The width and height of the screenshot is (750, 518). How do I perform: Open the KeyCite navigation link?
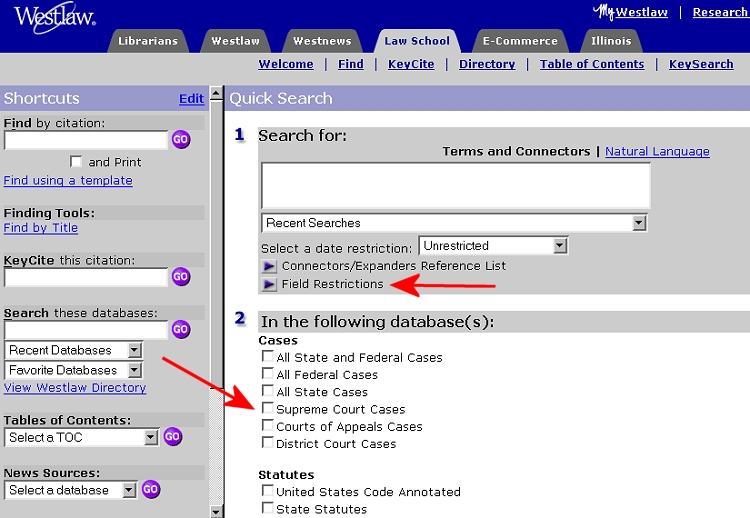[x=411, y=64]
